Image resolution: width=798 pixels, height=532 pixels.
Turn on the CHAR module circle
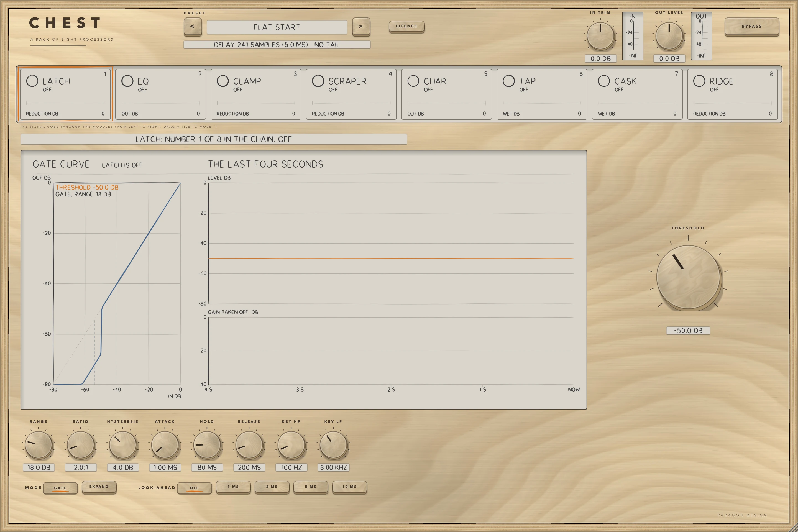point(413,81)
